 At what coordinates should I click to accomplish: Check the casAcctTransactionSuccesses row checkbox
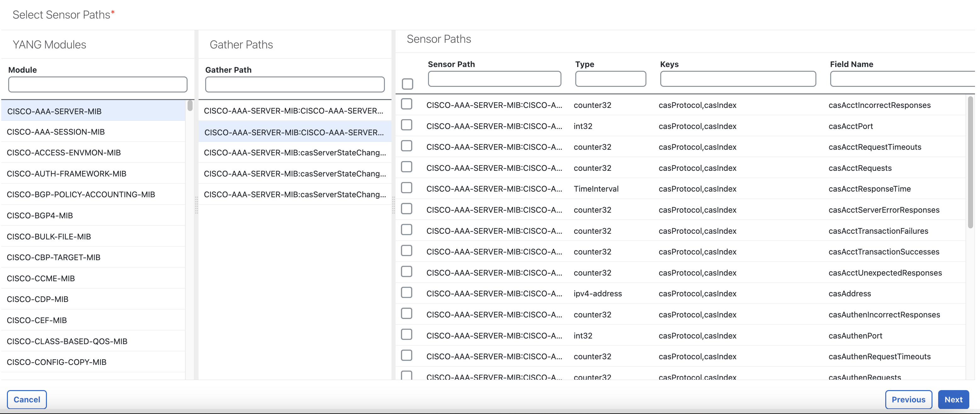point(407,251)
